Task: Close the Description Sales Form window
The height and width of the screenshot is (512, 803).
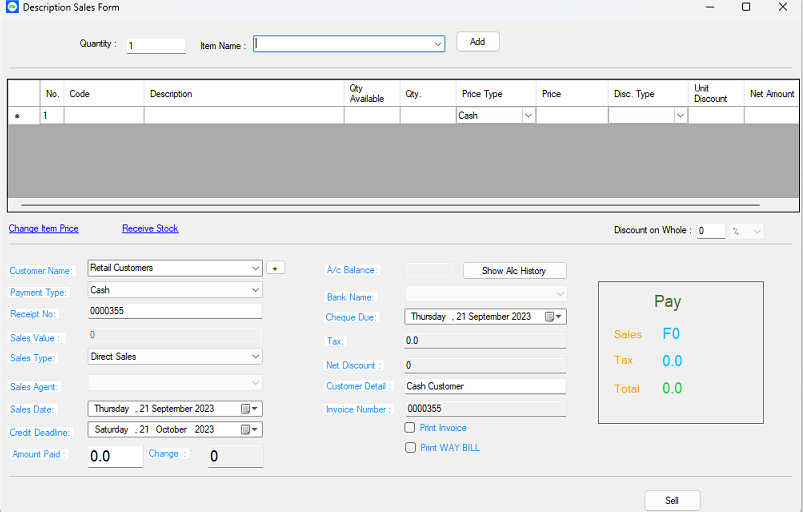Action: tap(783, 7)
